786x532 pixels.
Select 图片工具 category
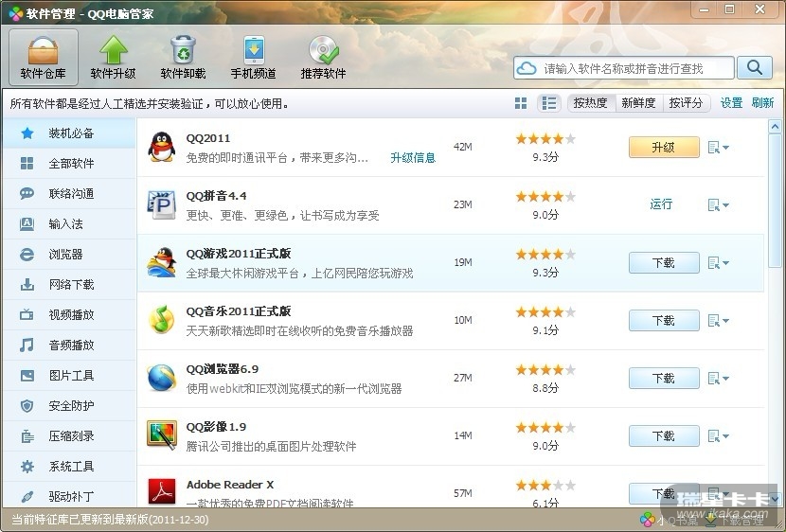click(x=69, y=376)
